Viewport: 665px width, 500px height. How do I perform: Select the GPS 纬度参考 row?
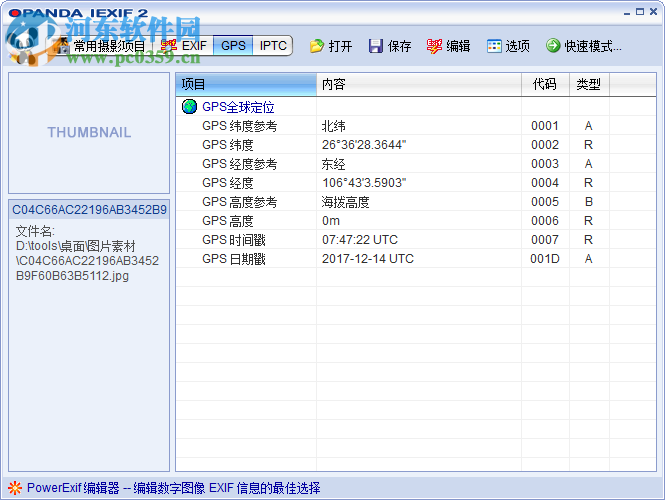coord(416,126)
